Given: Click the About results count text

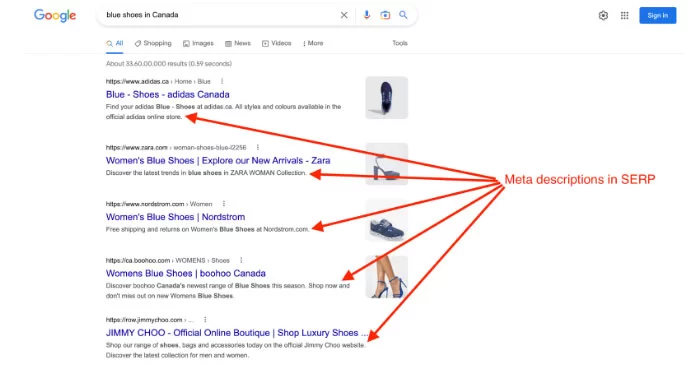Looking at the screenshot, I should [x=169, y=64].
